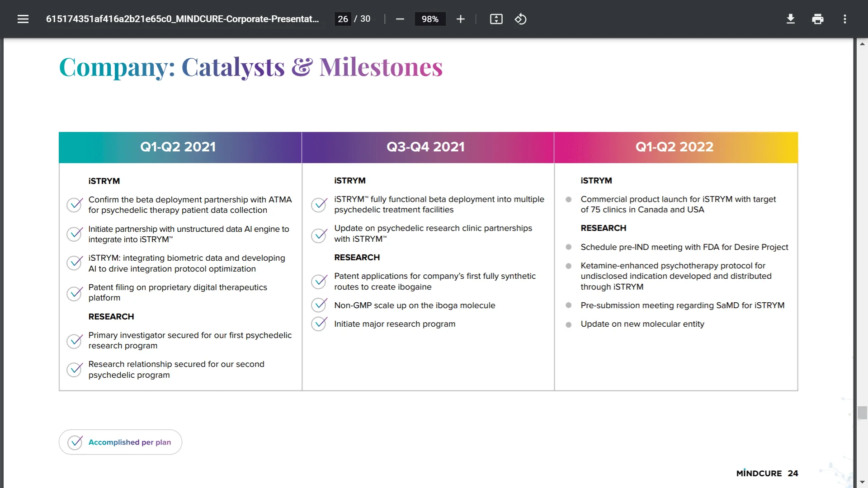The image size is (868, 488).
Task: Click text 'Initiate major research program'
Action: [395, 324]
